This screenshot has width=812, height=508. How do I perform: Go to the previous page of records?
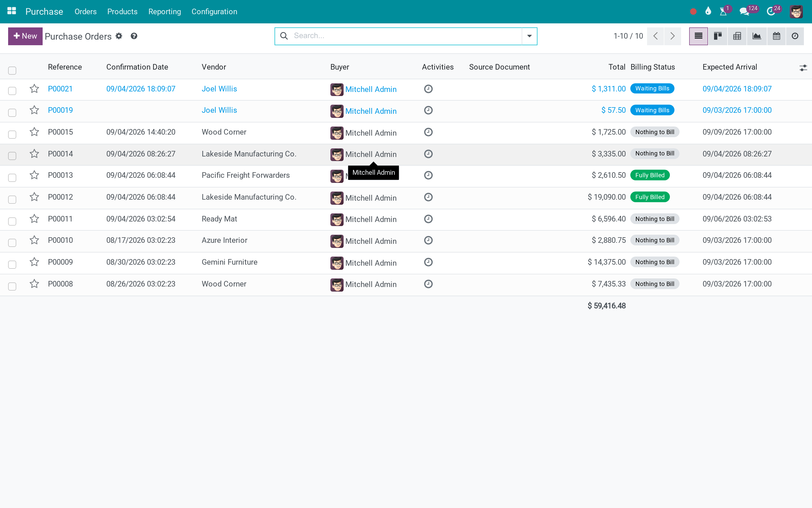tap(655, 36)
